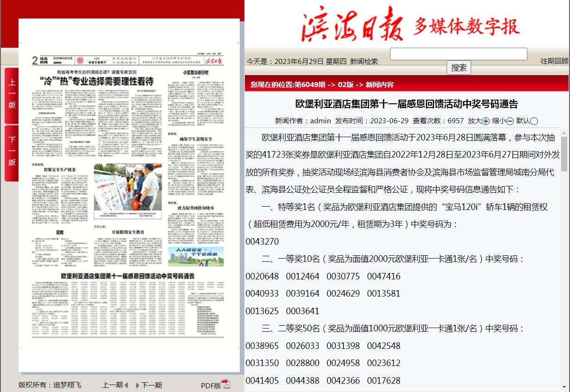Click the article scrollbar down arrow

point(564,386)
